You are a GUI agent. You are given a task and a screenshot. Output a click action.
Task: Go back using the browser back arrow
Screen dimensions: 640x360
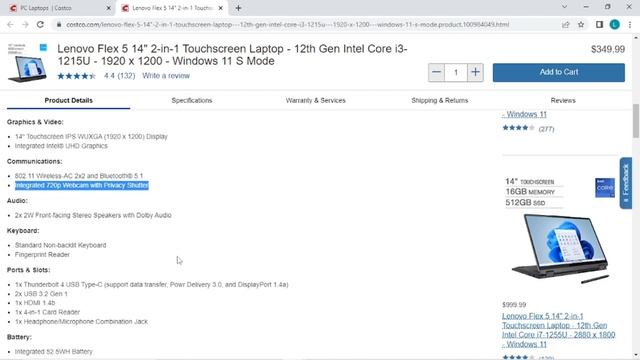point(10,24)
